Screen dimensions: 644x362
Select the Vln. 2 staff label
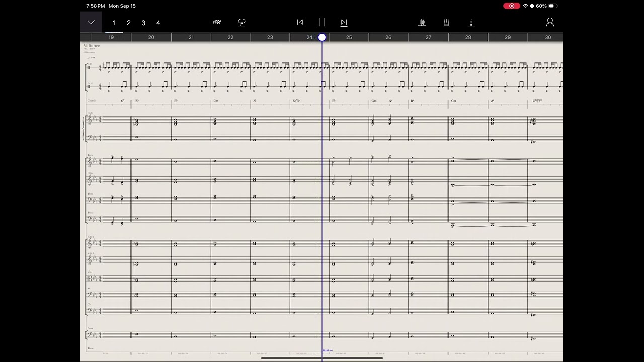91,253
